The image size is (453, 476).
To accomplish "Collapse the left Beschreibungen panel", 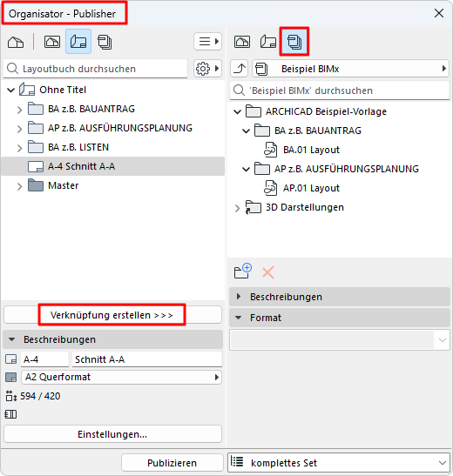I will pyautogui.click(x=12, y=339).
